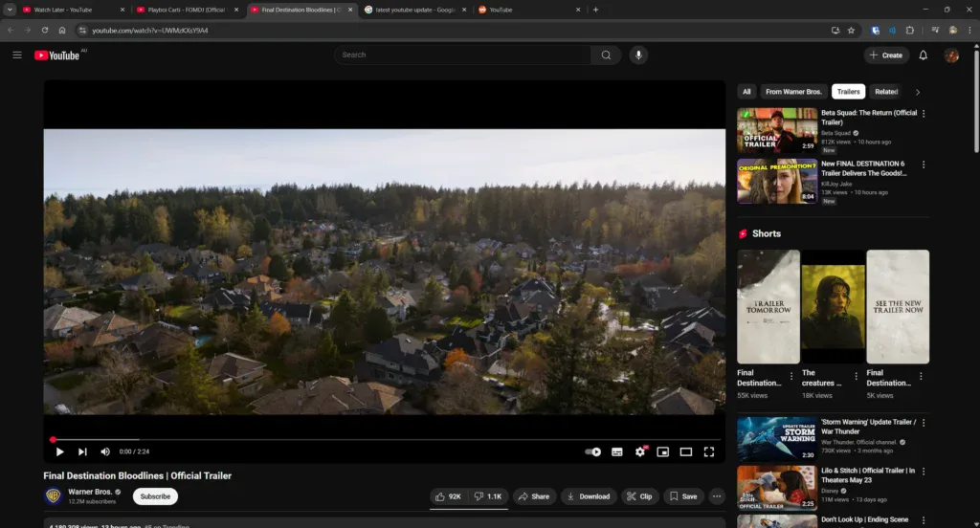This screenshot has width=980, height=528.
Task: Reload the page
Action: [45, 30]
